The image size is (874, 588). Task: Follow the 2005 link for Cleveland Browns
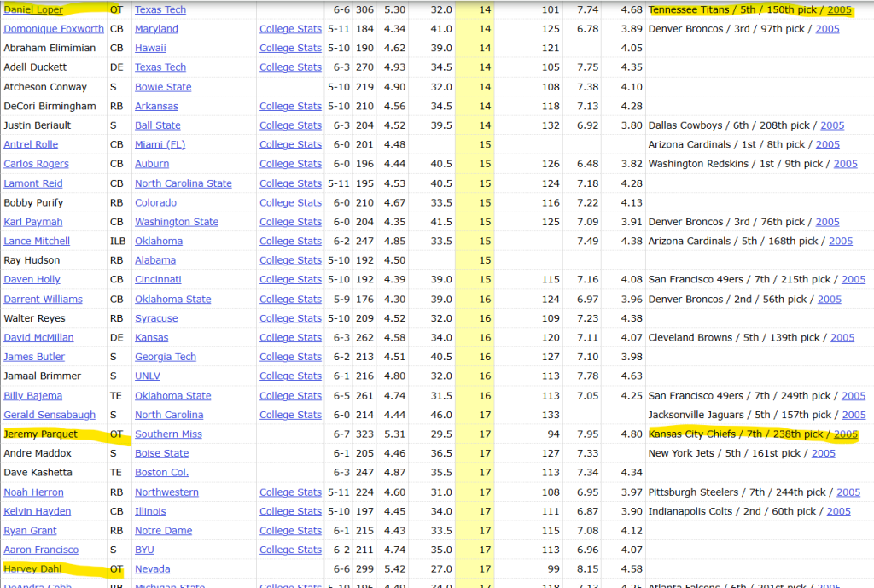(x=842, y=338)
